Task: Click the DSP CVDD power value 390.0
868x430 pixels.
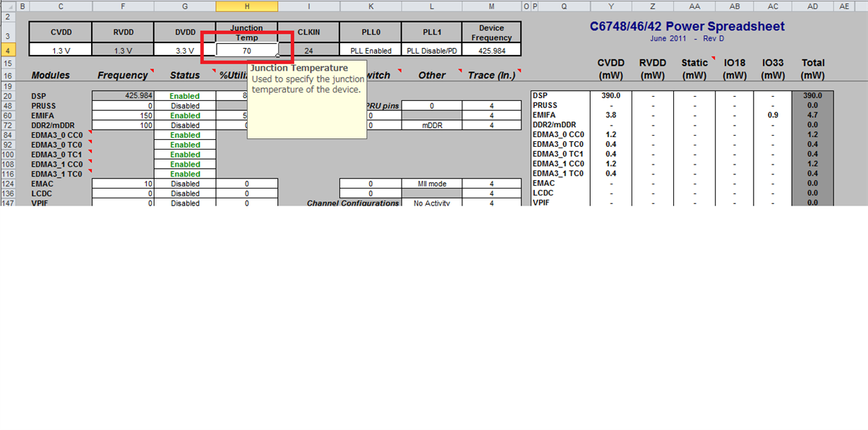Action: click(x=611, y=95)
